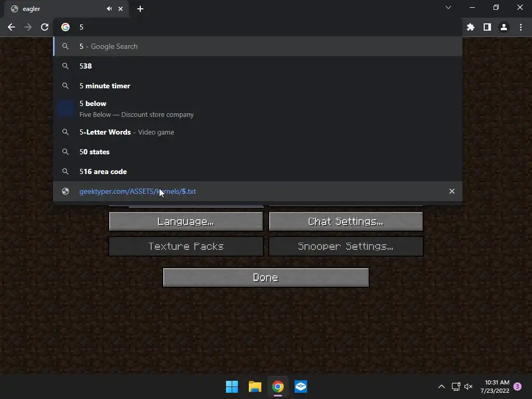
Task: Click Done to close options
Action: (266, 277)
